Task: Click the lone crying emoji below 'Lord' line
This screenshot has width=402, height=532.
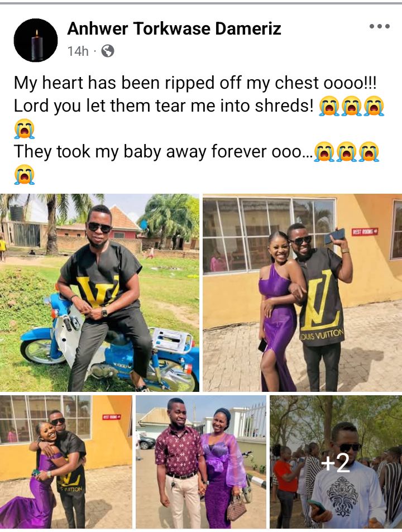Action: pos(24,128)
